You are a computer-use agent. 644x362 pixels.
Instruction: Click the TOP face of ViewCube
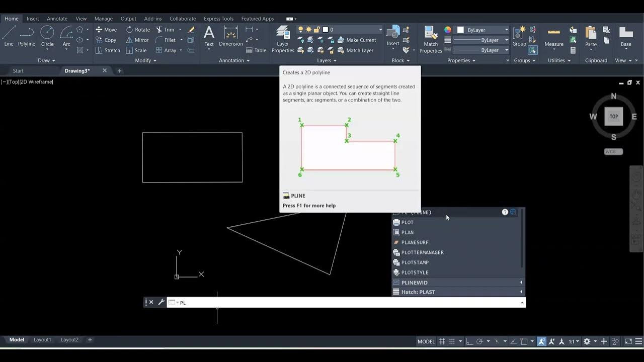pos(613,117)
